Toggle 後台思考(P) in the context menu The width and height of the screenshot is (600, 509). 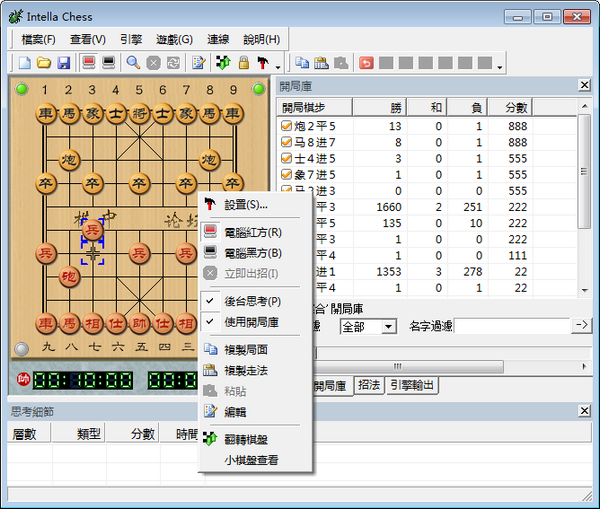click(x=252, y=301)
